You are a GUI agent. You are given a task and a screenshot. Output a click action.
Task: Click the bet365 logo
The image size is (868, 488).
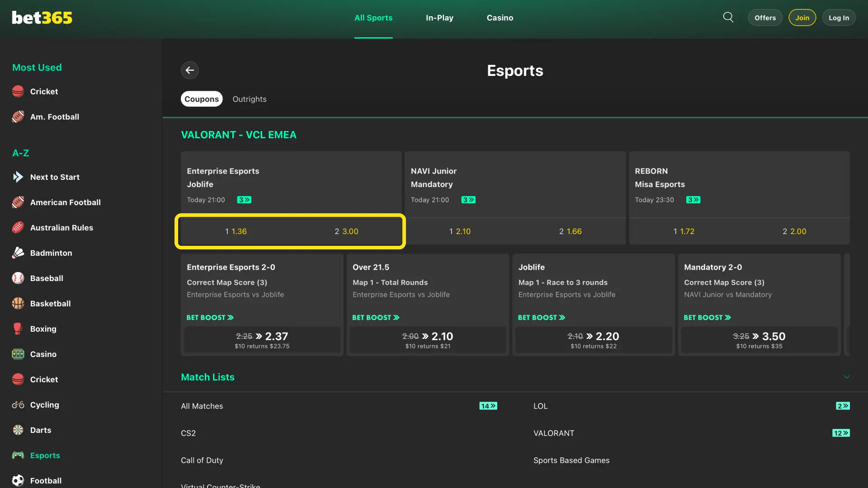pos(42,18)
